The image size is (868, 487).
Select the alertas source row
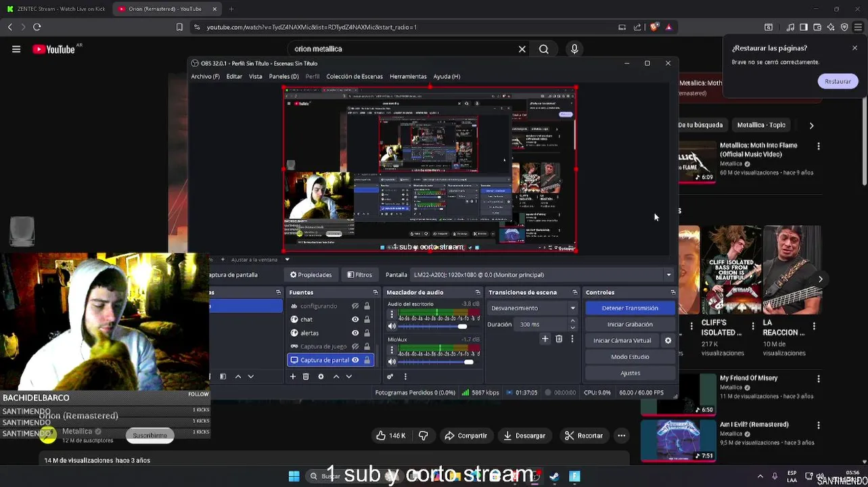coord(331,333)
